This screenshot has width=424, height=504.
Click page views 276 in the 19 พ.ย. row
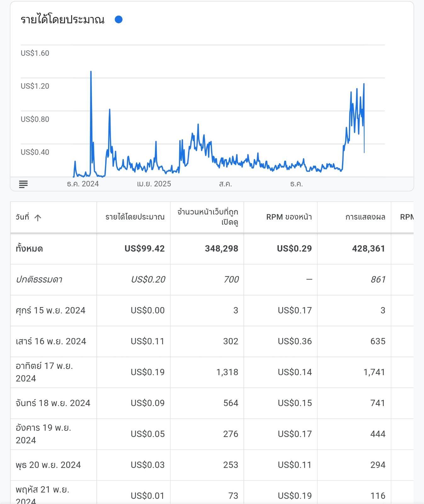tap(231, 434)
